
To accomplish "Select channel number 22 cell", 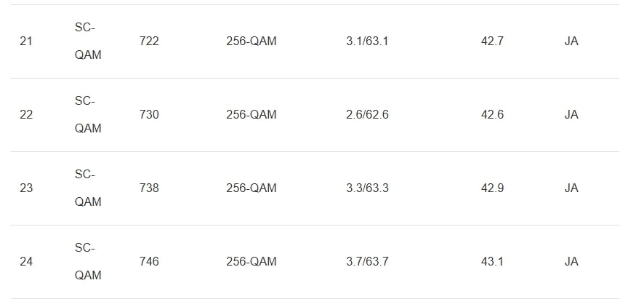I will [x=26, y=115].
